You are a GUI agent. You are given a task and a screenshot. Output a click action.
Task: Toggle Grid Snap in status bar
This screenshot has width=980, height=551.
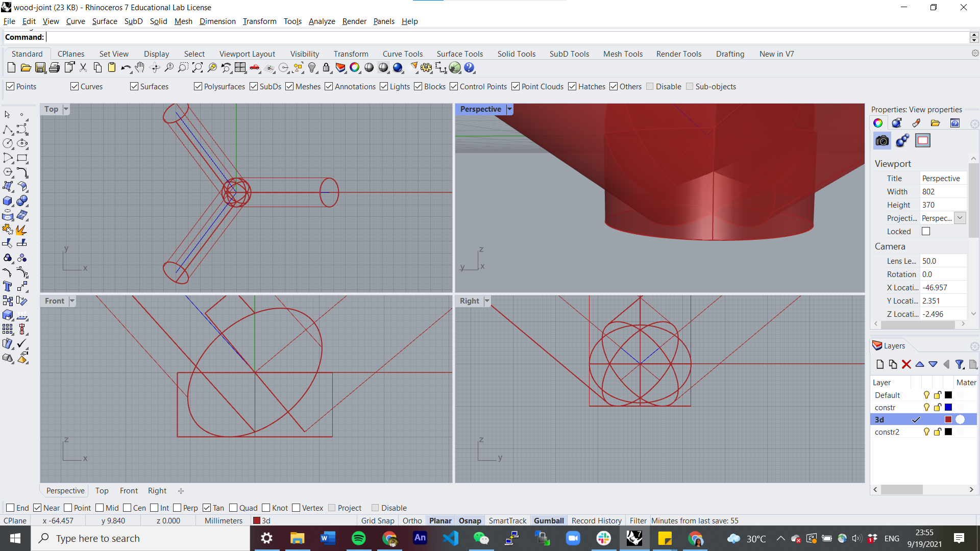[x=377, y=521]
